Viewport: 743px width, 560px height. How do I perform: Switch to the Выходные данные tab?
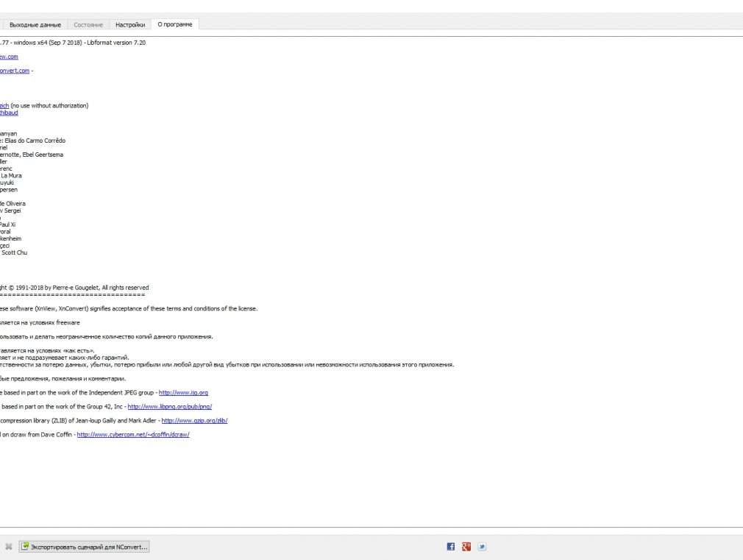tap(35, 25)
